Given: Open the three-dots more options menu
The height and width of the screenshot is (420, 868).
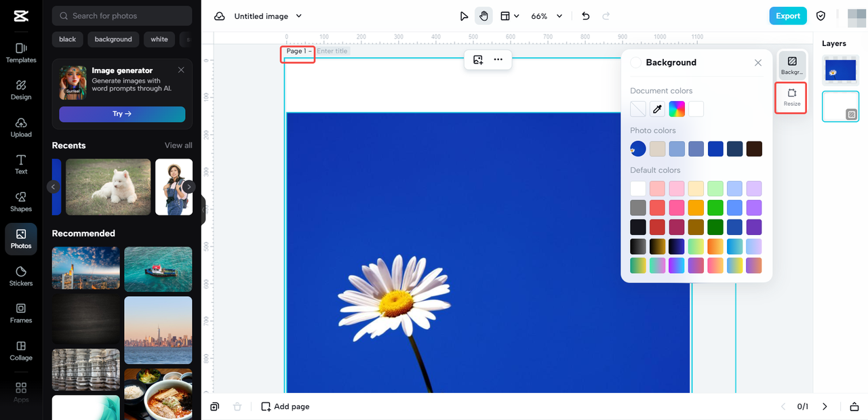Looking at the screenshot, I should pyautogui.click(x=498, y=60).
